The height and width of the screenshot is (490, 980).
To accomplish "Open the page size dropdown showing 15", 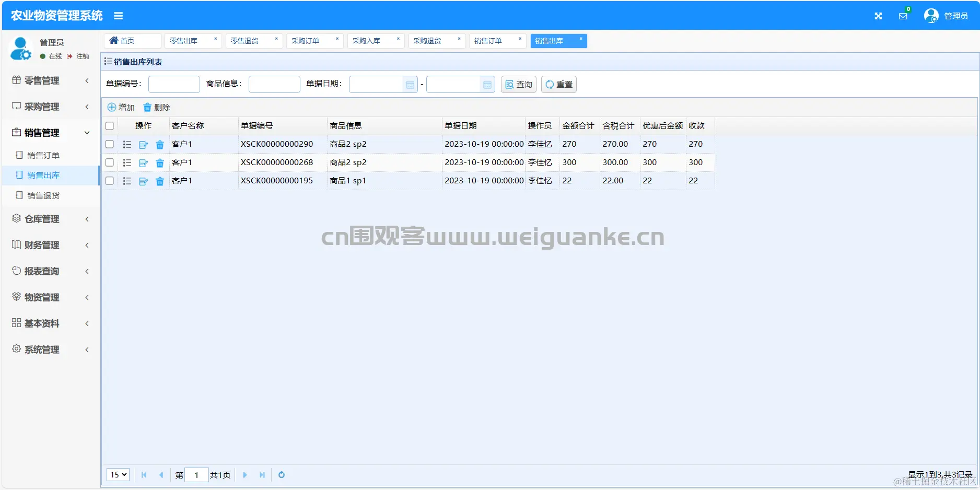I will coord(118,475).
